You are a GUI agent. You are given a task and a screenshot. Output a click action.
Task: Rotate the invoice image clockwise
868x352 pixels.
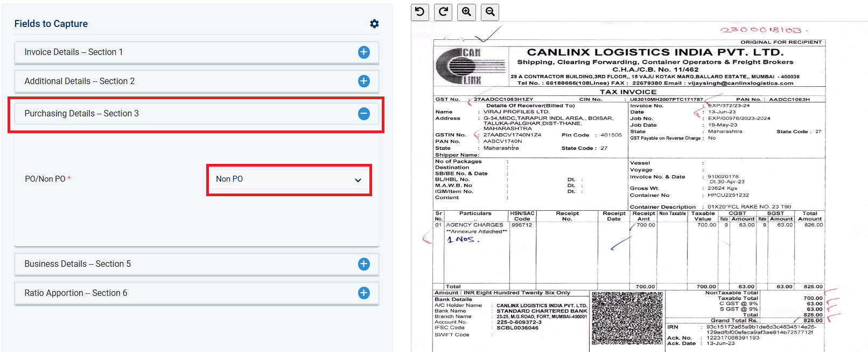[x=443, y=12]
